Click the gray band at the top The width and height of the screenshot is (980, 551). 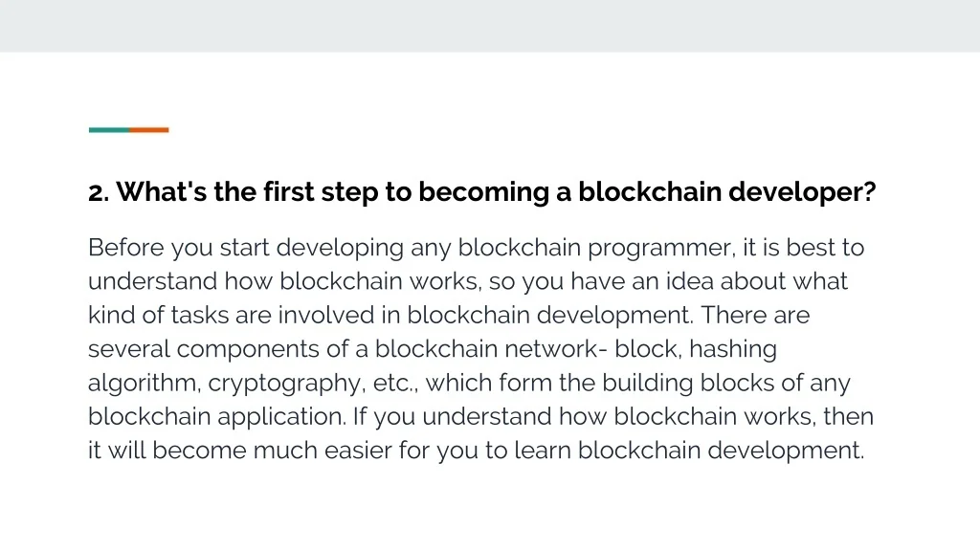pos(490,26)
